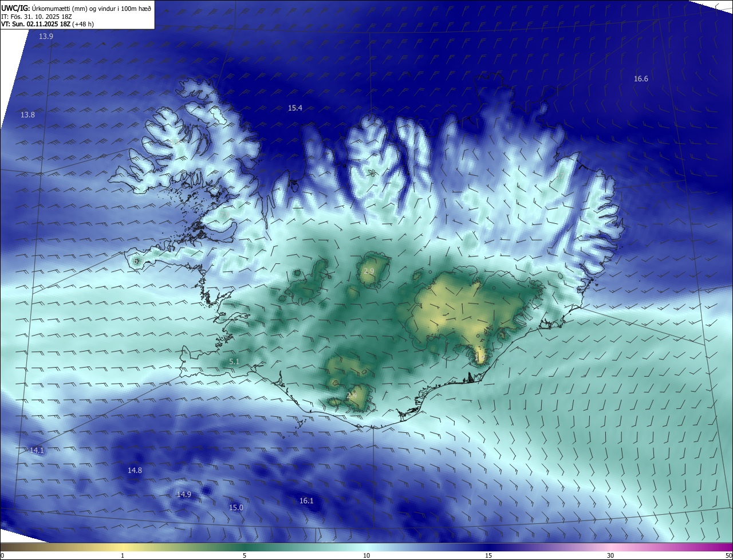The image size is (733, 560).
Task: Click the colorbar tick label 1
Action: pos(123,555)
